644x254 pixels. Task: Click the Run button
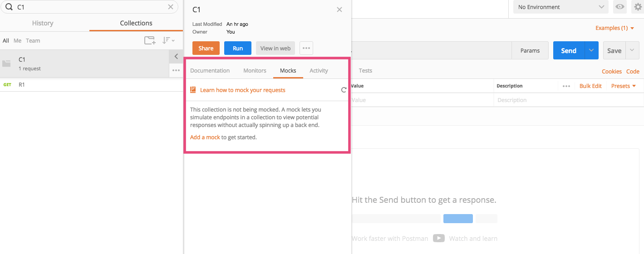coord(238,48)
